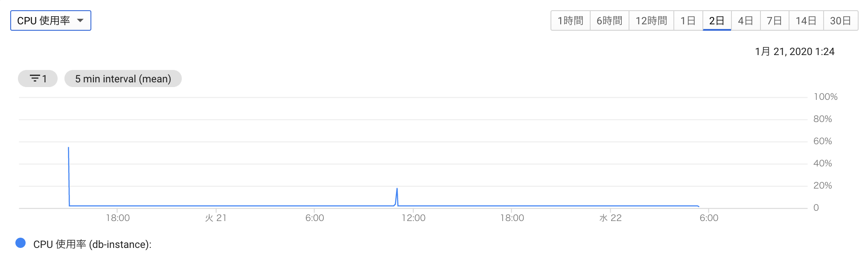Choose the 1日 time range

tap(688, 20)
